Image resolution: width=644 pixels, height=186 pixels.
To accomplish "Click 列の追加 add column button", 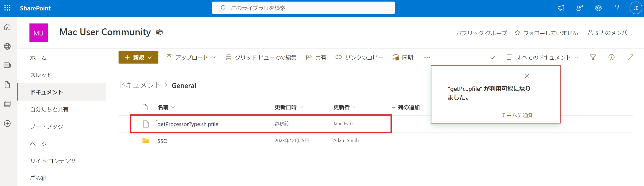I will [x=406, y=107].
